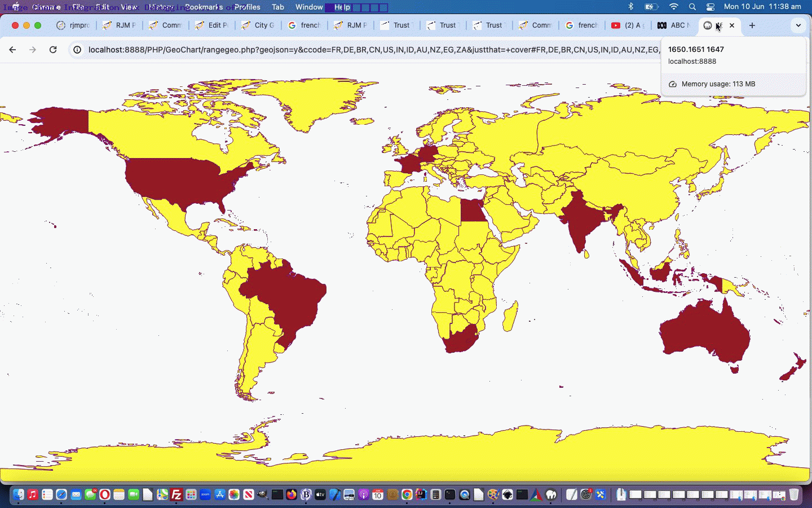Open Mail from the Dock
This screenshot has width=812, height=508.
pyautogui.click(x=76, y=495)
